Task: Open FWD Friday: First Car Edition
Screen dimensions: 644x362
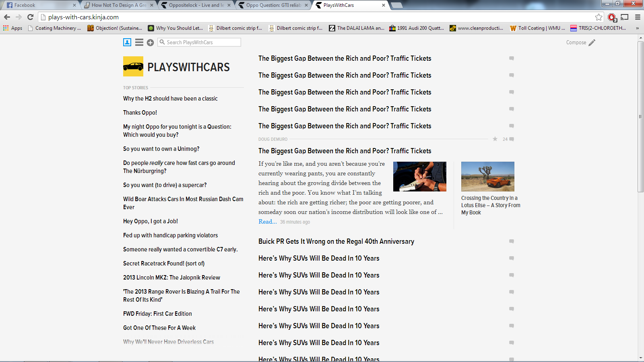Action: [x=157, y=314]
